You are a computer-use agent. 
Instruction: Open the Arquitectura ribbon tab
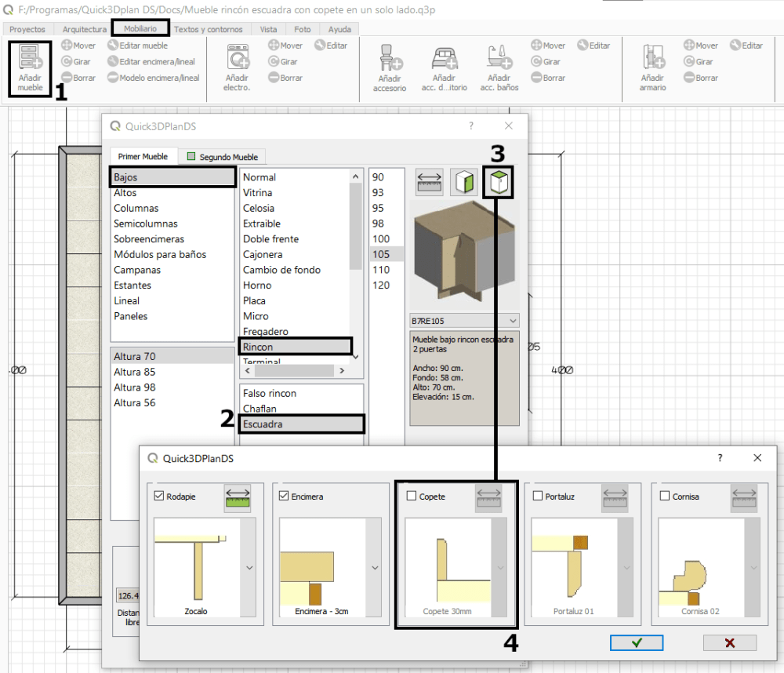(84, 29)
